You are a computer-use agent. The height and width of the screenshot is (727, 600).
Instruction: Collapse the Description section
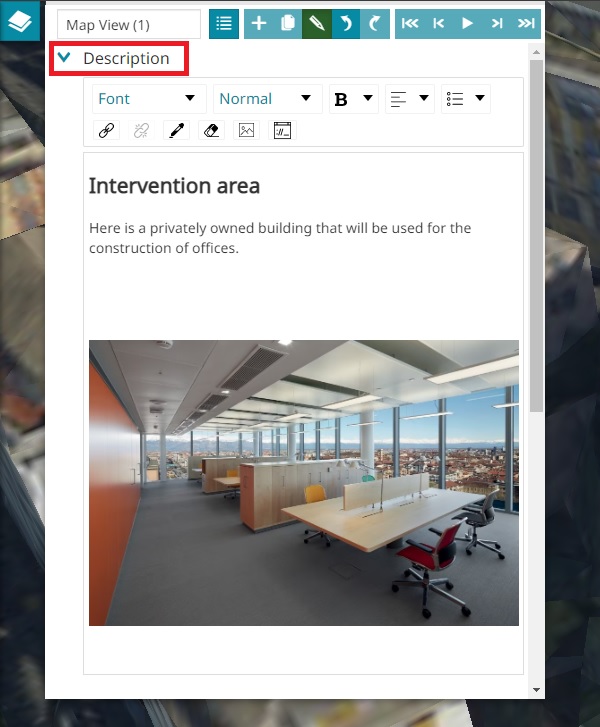65,58
